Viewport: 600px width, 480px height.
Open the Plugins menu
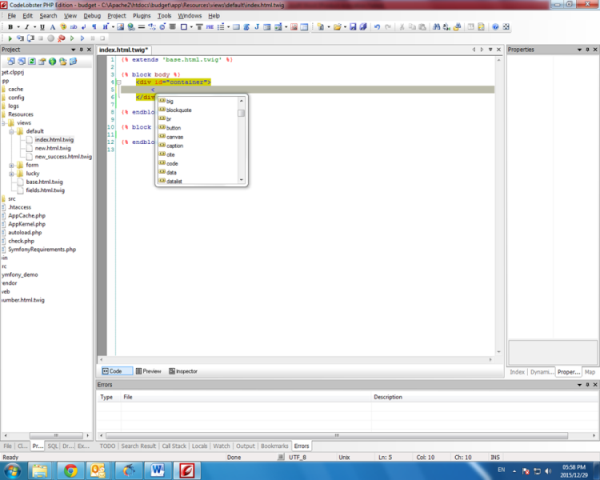coord(143,16)
